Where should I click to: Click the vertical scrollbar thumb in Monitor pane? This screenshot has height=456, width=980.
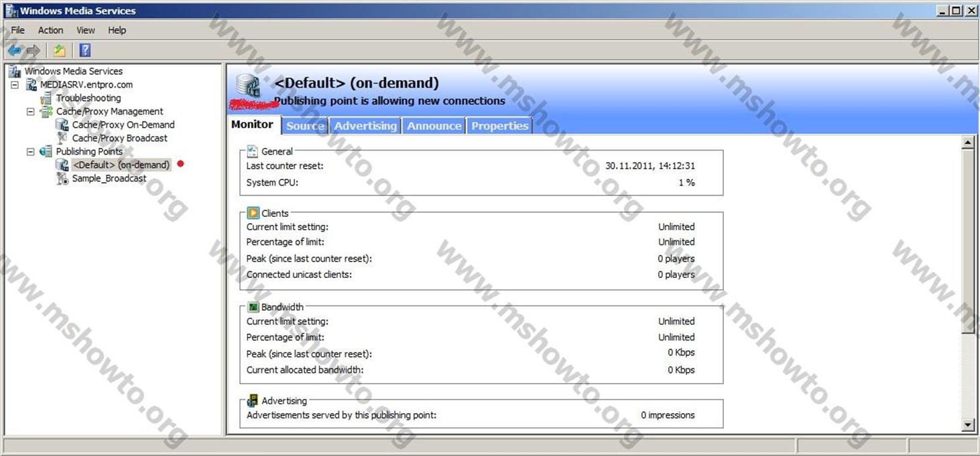pyautogui.click(x=967, y=241)
